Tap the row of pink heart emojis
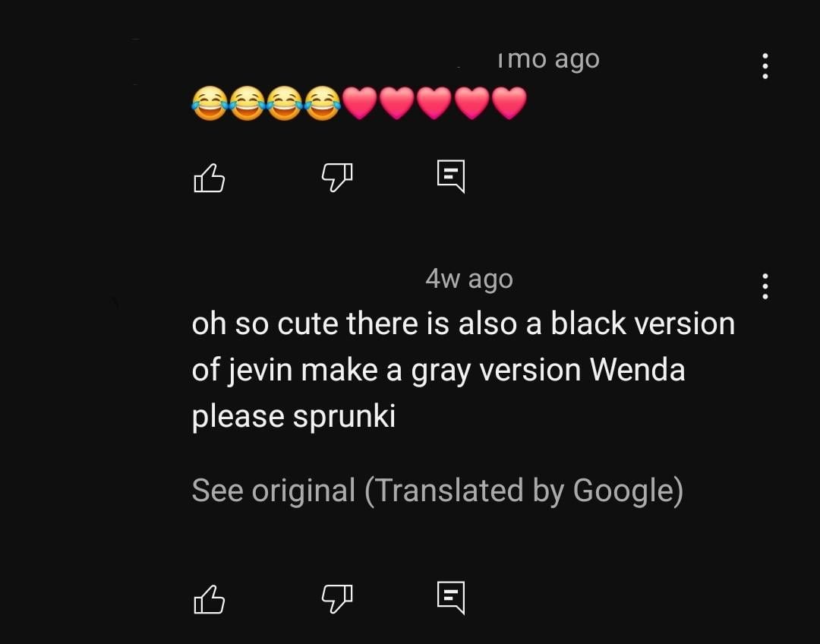 click(434, 103)
